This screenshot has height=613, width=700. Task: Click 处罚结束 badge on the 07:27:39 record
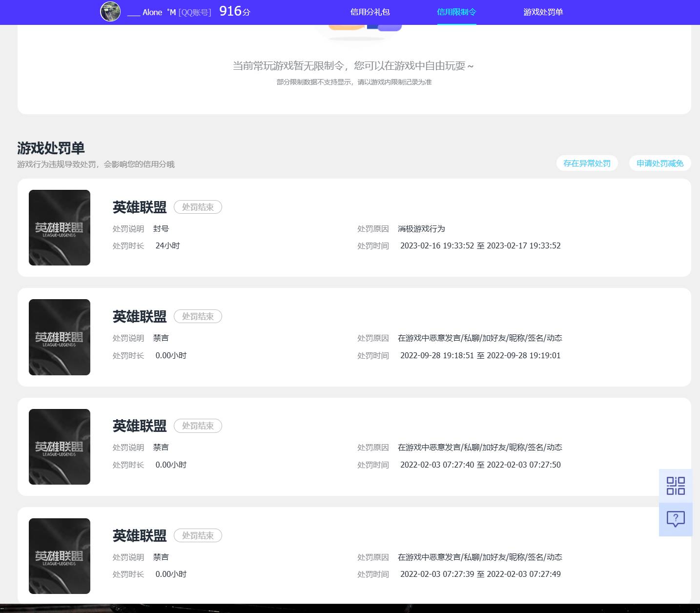coord(198,535)
